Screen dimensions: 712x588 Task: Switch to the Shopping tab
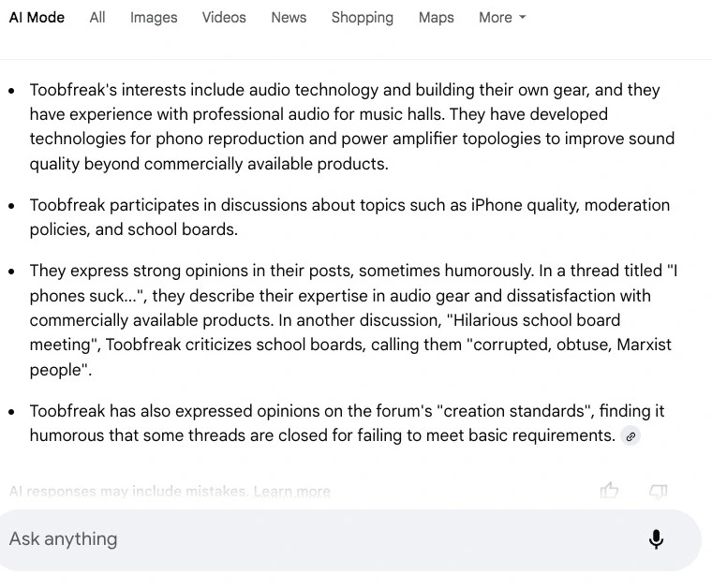(362, 18)
